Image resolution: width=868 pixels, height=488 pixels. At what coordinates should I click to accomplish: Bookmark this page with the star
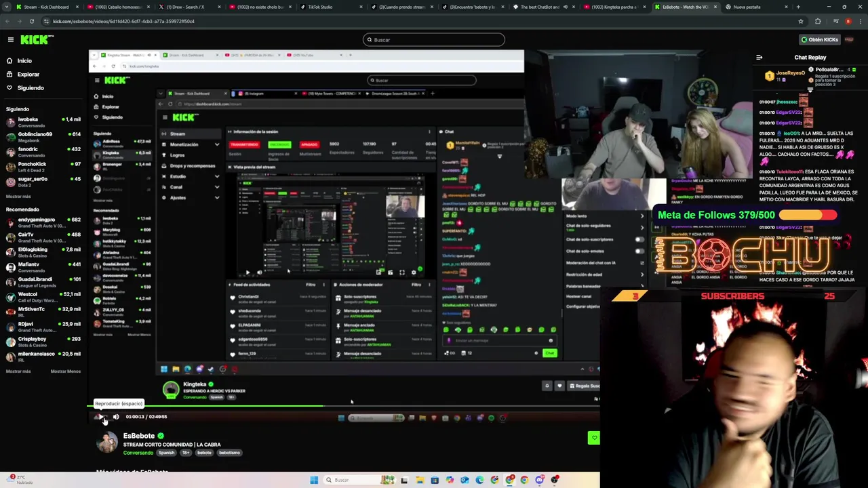click(x=801, y=21)
